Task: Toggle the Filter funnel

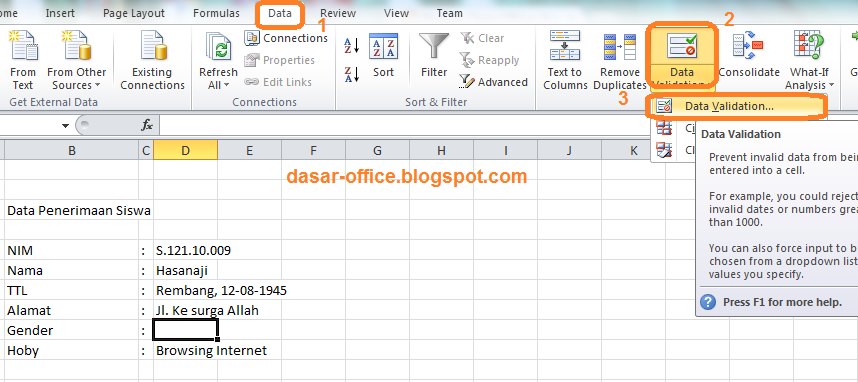Action: pyautogui.click(x=433, y=56)
